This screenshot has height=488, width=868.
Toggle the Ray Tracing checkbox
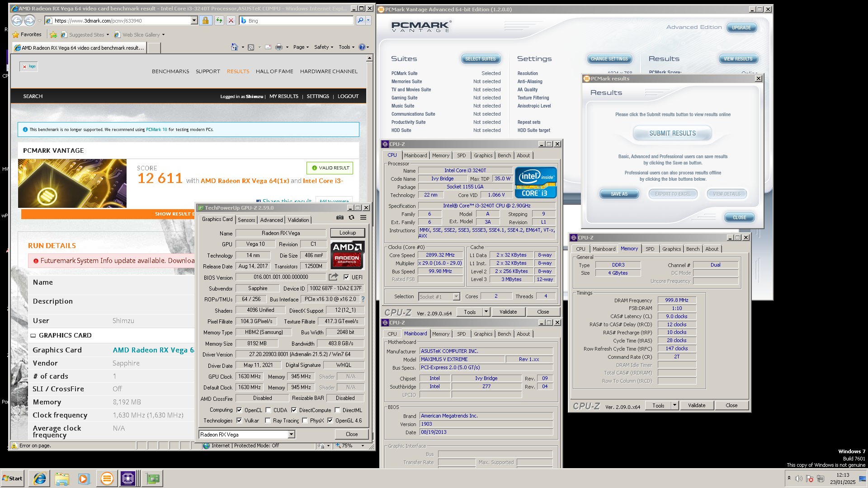(268, 421)
